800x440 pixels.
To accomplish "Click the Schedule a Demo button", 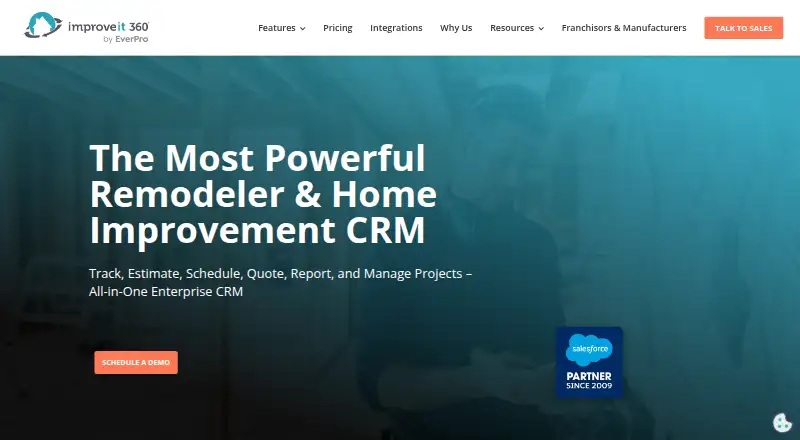I will pyautogui.click(x=136, y=362).
